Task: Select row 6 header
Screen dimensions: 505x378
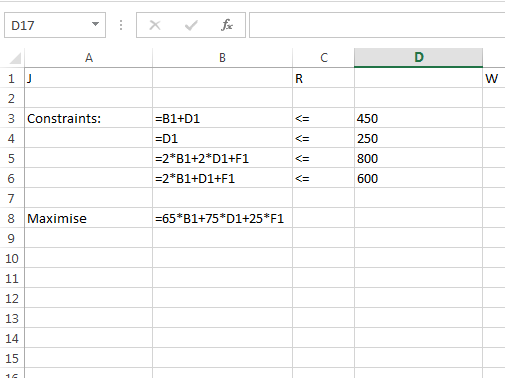Action: 12,179
